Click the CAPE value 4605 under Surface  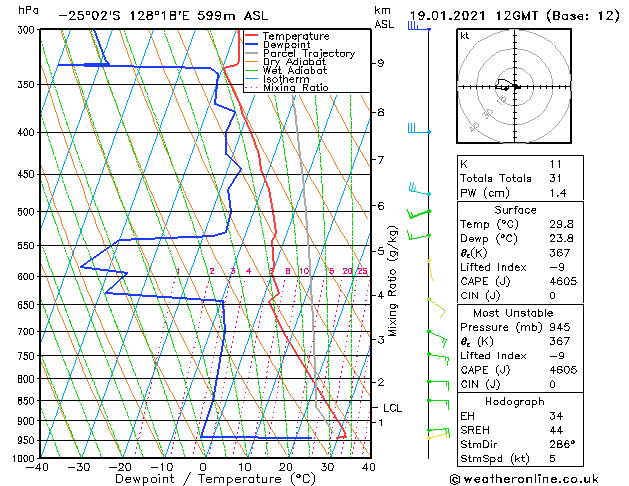(x=563, y=281)
